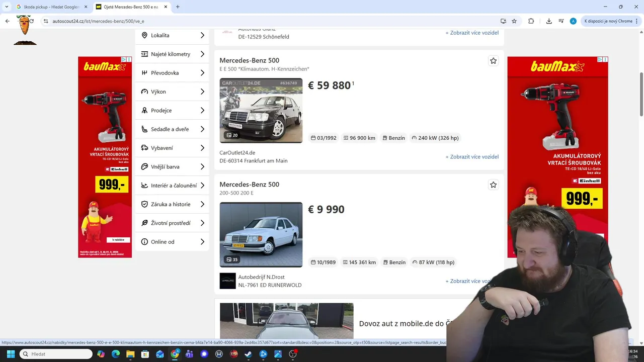Open the tab search dropdown

(6, 7)
